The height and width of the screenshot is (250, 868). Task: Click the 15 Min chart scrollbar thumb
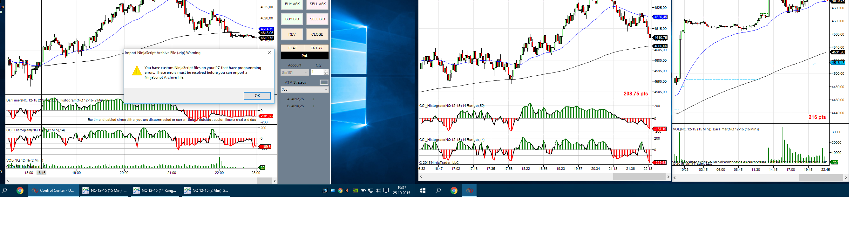pos(821,177)
